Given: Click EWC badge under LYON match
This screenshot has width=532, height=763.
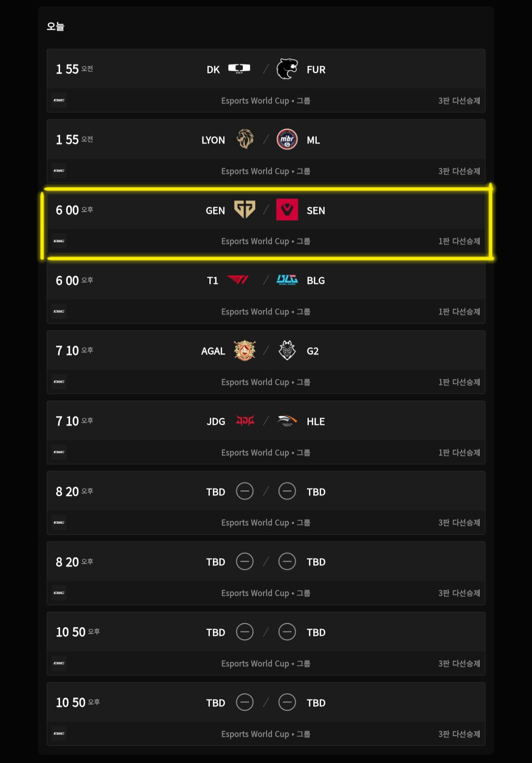Looking at the screenshot, I should pos(59,171).
